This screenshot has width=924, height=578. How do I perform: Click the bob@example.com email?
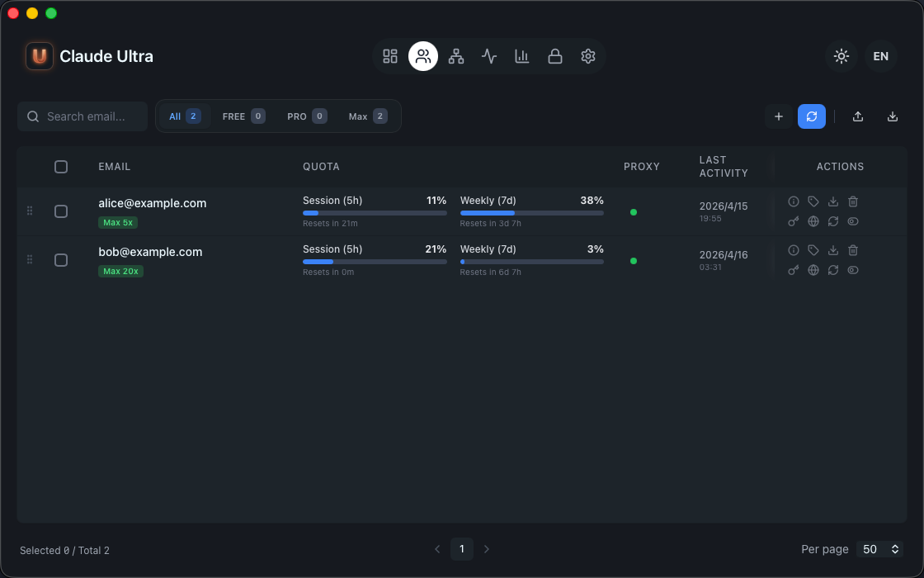(x=150, y=252)
